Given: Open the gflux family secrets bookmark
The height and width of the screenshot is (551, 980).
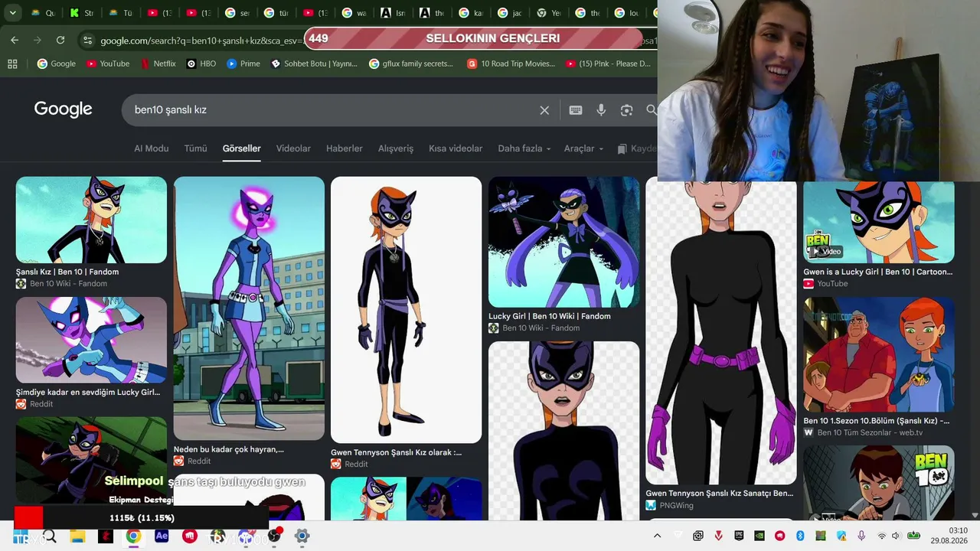Looking at the screenshot, I should coord(411,64).
